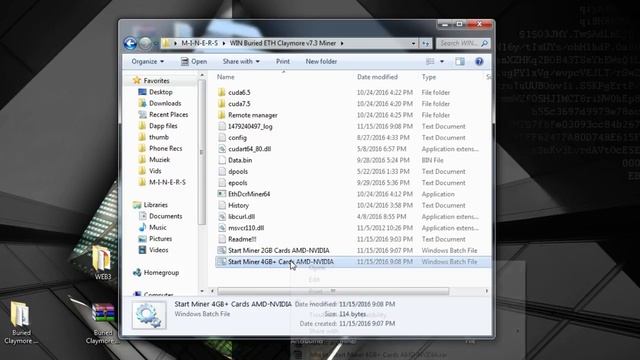Select the Readme!!! file icon
The image size is (640, 360).
pyautogui.click(x=222, y=239)
